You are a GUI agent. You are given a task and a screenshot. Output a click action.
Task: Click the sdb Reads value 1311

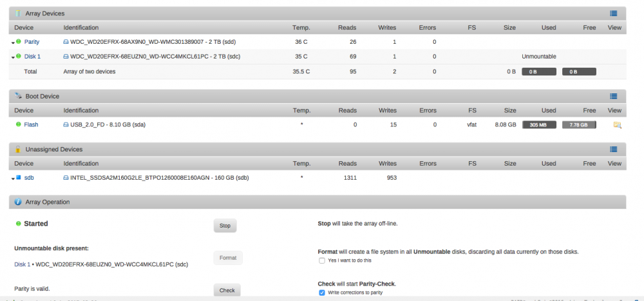click(x=350, y=178)
